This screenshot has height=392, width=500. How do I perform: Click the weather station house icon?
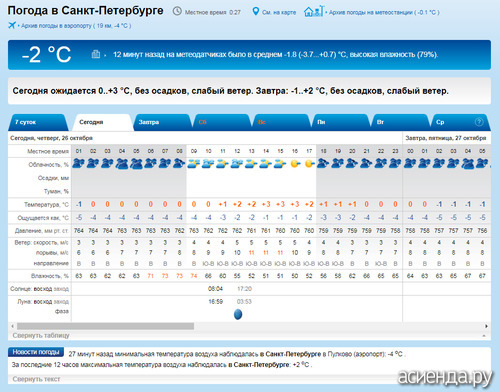point(313,11)
